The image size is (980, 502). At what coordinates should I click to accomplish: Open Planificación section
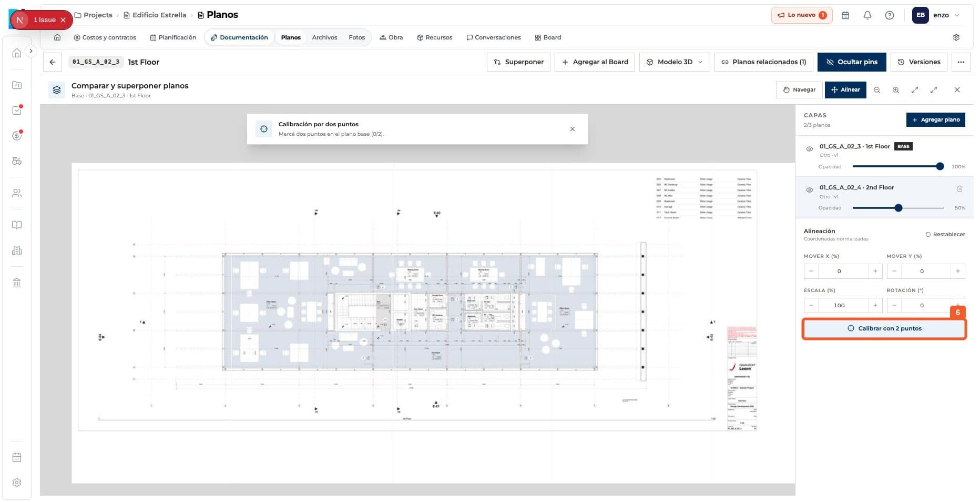173,37
